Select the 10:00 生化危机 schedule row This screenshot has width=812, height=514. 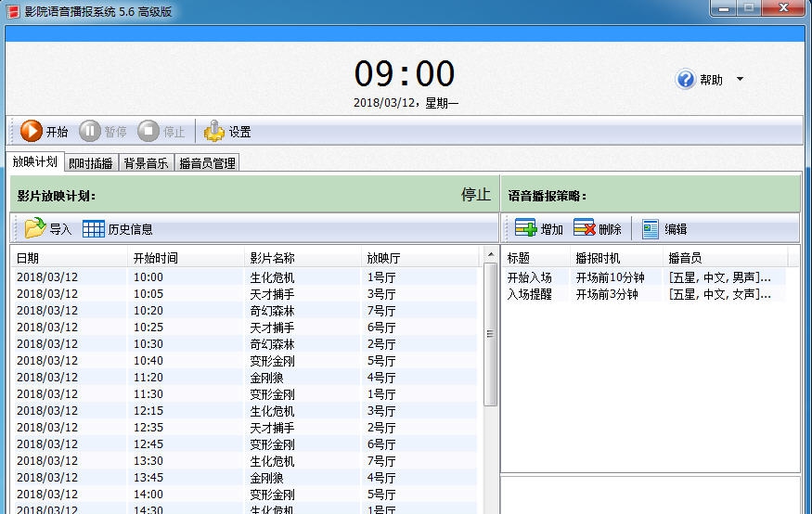point(244,276)
